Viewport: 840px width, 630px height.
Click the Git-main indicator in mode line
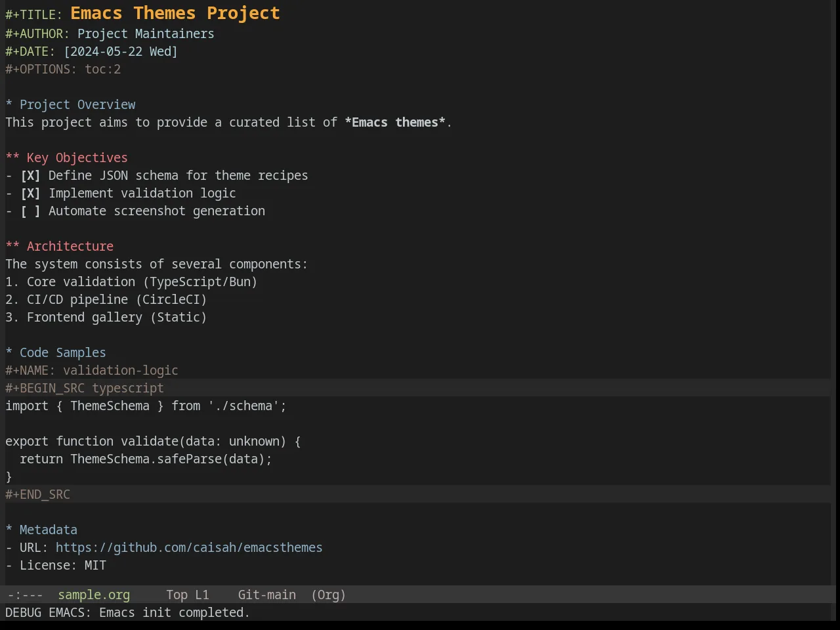tap(266, 595)
